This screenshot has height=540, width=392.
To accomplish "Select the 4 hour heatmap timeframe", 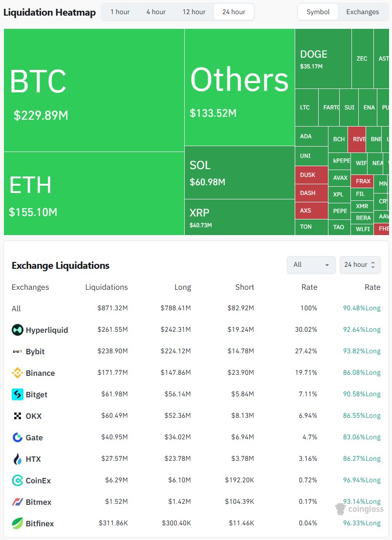I will [156, 12].
